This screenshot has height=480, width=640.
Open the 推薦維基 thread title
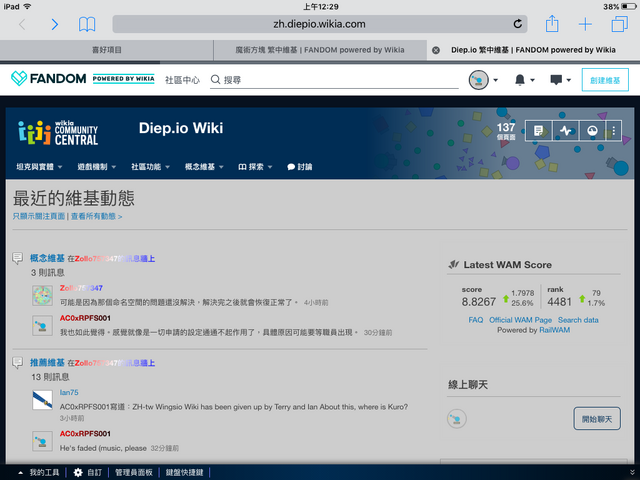(x=47, y=362)
